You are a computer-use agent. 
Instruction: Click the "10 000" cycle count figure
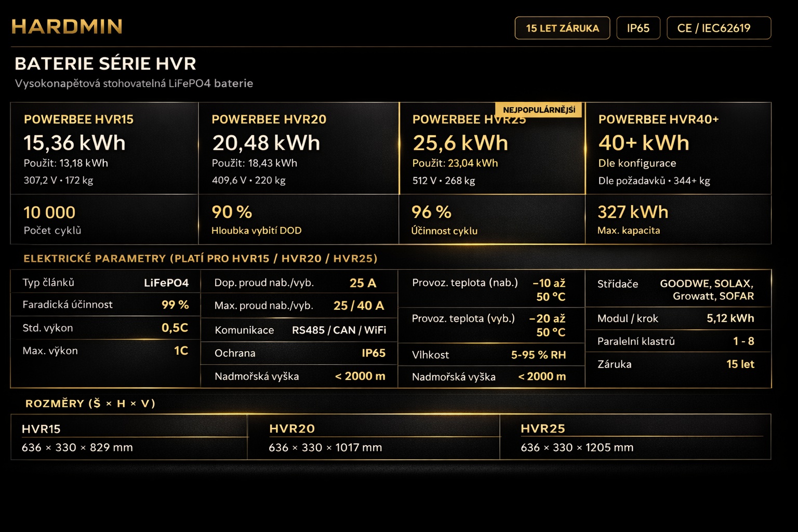[x=49, y=212]
